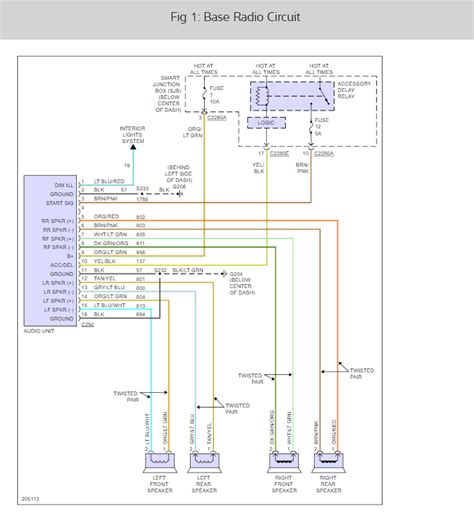Click the blue Audio Unit connector block
Image resolution: width=474 pixels, height=518 pixels.
click(50, 251)
